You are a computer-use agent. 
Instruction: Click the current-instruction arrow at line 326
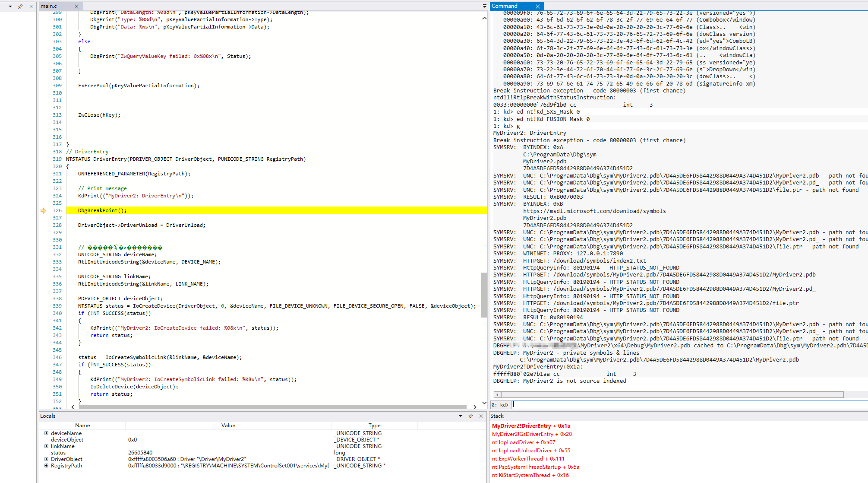[43, 210]
